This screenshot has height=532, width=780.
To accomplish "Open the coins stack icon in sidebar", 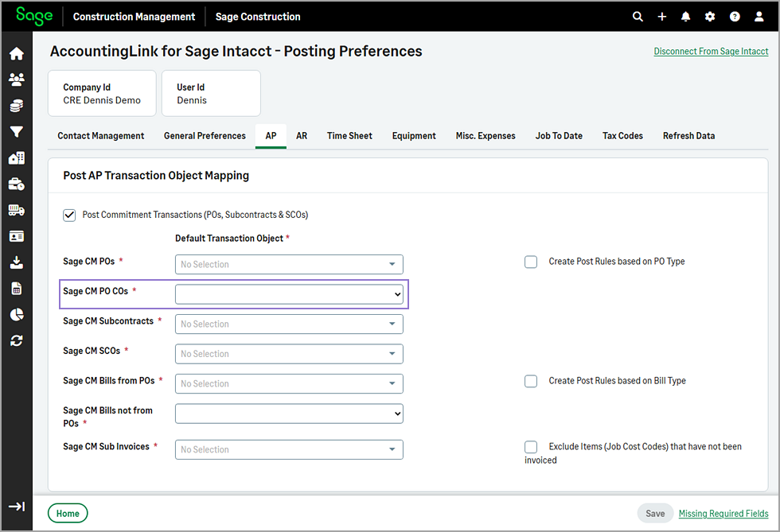I will coord(17,106).
